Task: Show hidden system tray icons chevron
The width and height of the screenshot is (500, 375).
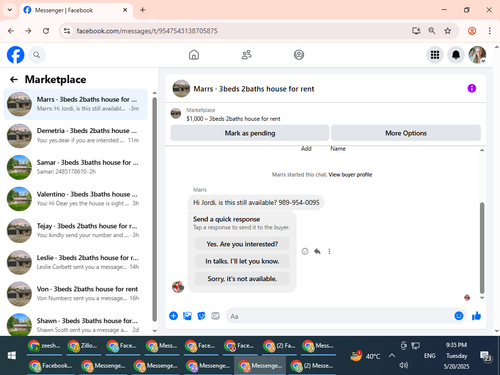Action: pyautogui.click(x=392, y=356)
